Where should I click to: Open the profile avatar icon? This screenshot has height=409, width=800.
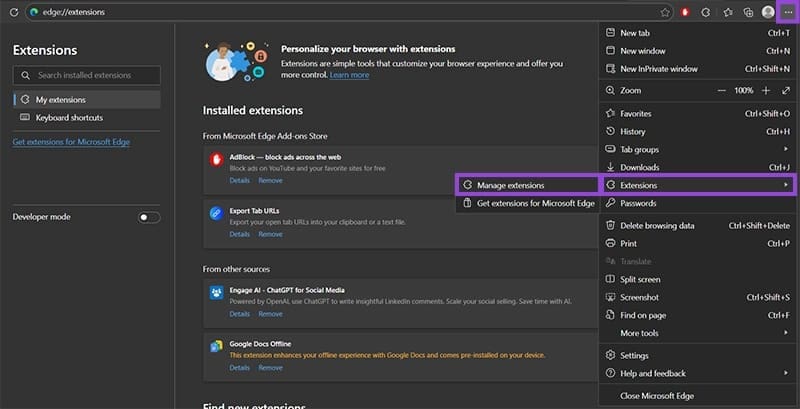[768, 12]
